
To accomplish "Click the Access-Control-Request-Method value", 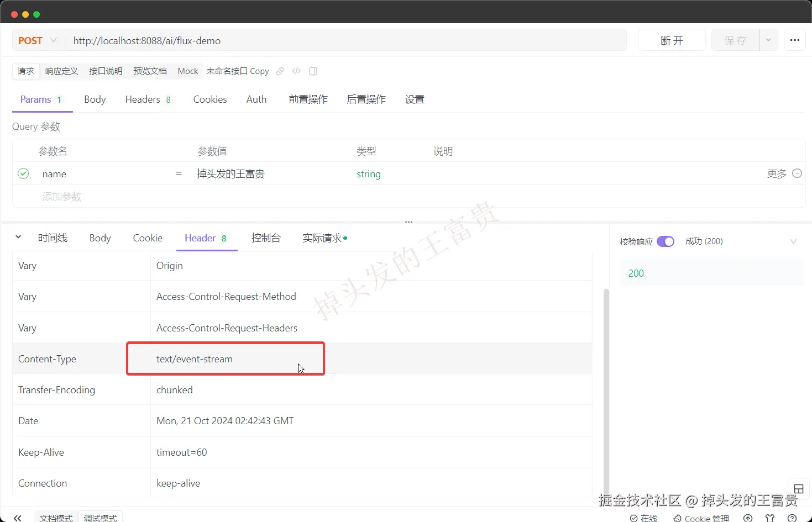I will coord(226,297).
